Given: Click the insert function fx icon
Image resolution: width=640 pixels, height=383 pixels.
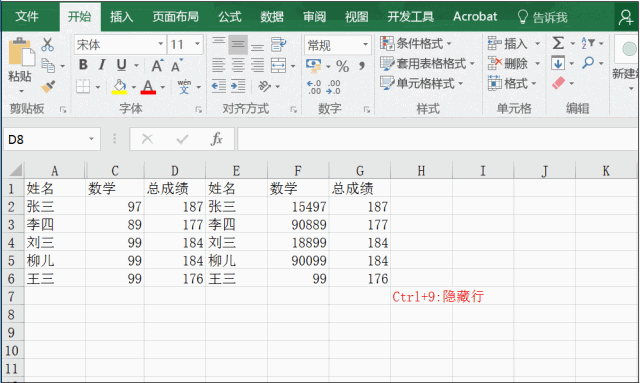Looking at the screenshot, I should pyautogui.click(x=217, y=139).
